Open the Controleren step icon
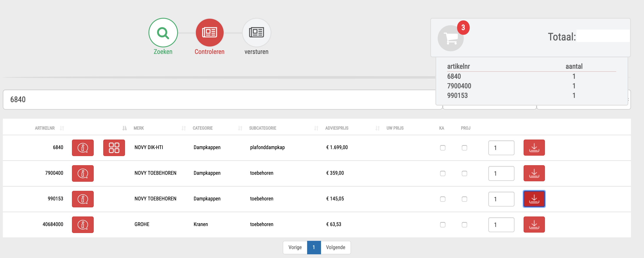 (209, 33)
